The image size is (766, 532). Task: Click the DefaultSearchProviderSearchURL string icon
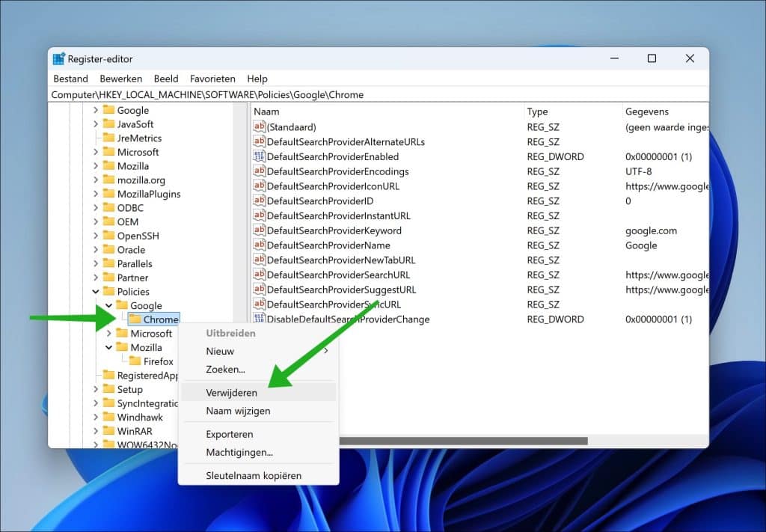tap(259, 274)
